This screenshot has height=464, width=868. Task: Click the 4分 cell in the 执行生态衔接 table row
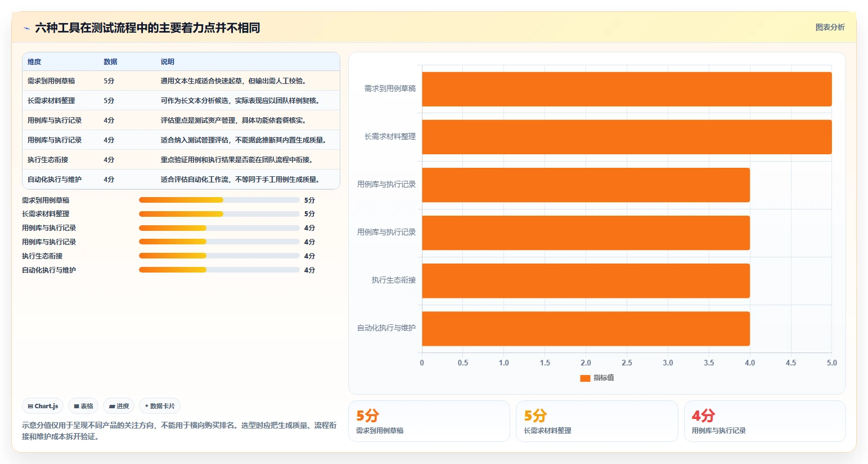pyautogui.click(x=109, y=160)
